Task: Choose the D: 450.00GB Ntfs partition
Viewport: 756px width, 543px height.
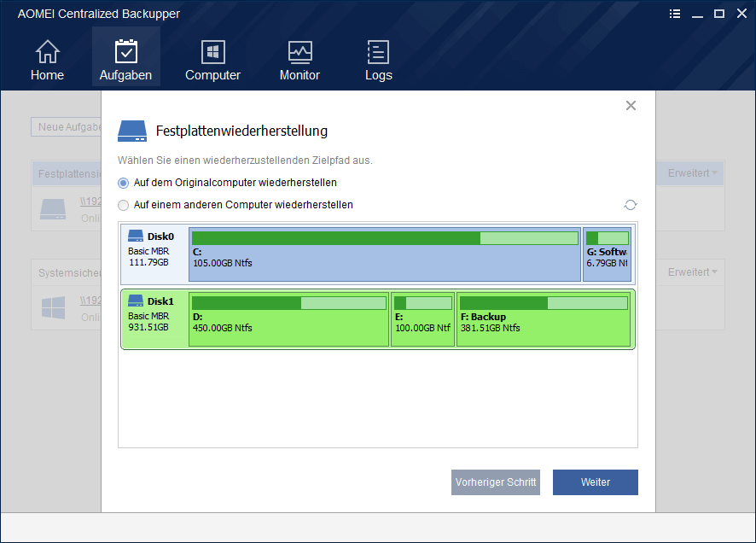Action: [x=288, y=319]
